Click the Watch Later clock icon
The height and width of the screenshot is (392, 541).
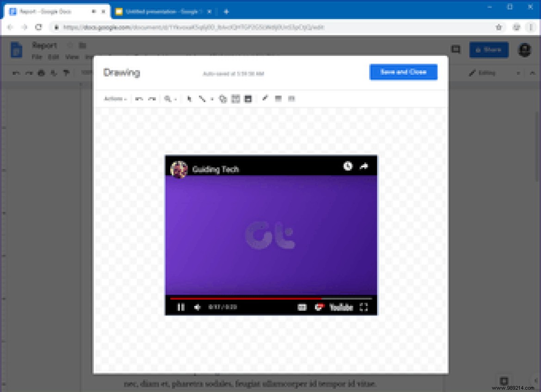(x=348, y=167)
